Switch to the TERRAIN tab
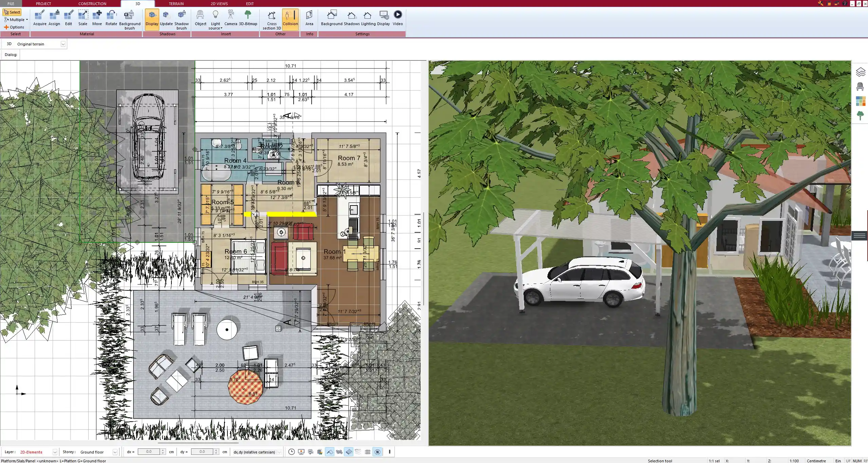 (176, 3)
